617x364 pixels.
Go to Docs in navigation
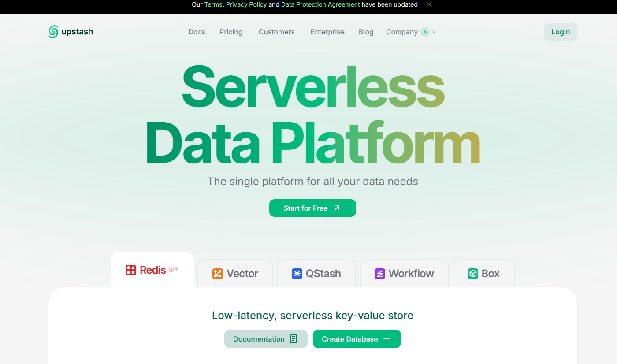197,32
